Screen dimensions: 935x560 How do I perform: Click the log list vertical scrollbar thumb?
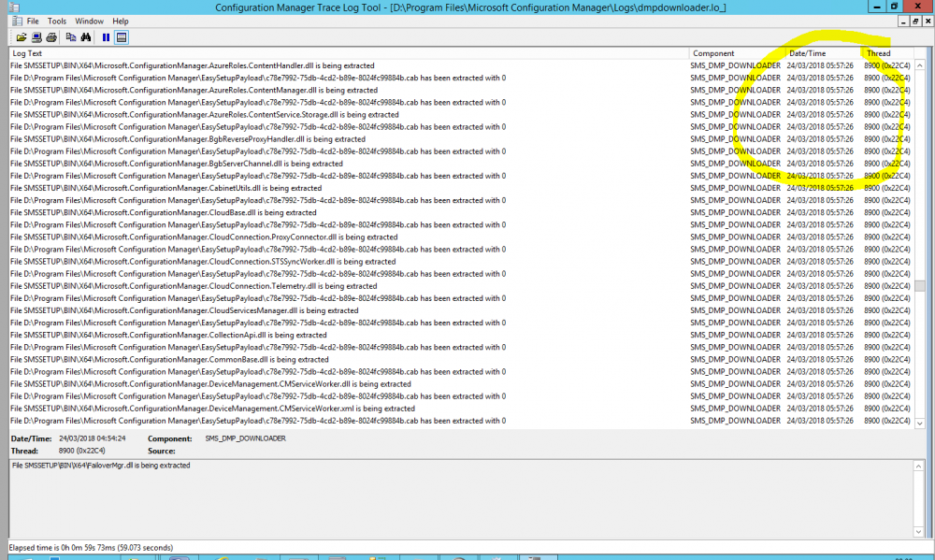[919, 286]
